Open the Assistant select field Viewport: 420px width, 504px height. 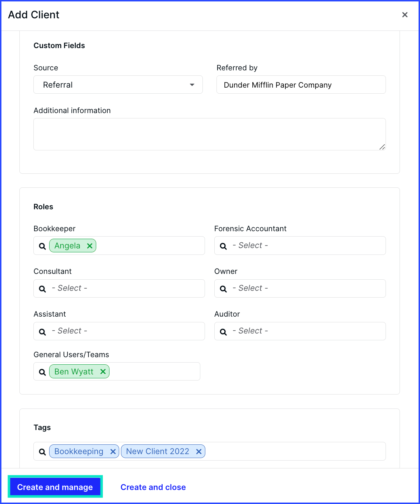119,331
